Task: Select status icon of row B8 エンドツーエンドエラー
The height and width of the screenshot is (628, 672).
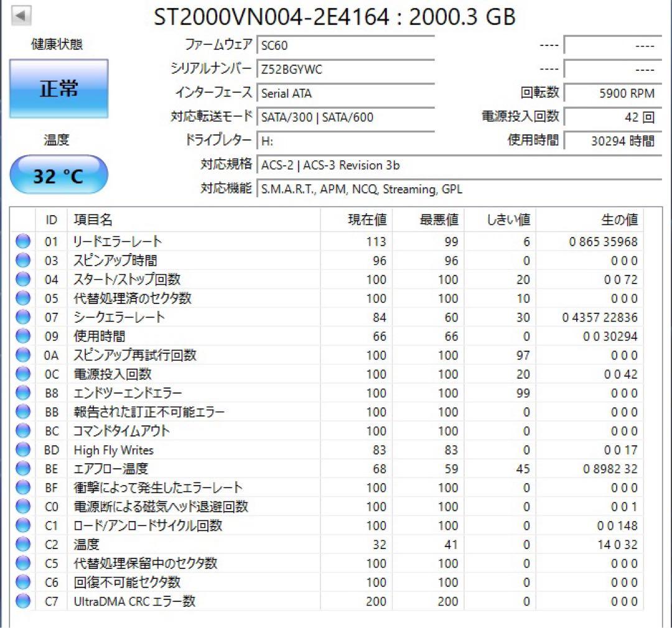Action: pos(23,392)
